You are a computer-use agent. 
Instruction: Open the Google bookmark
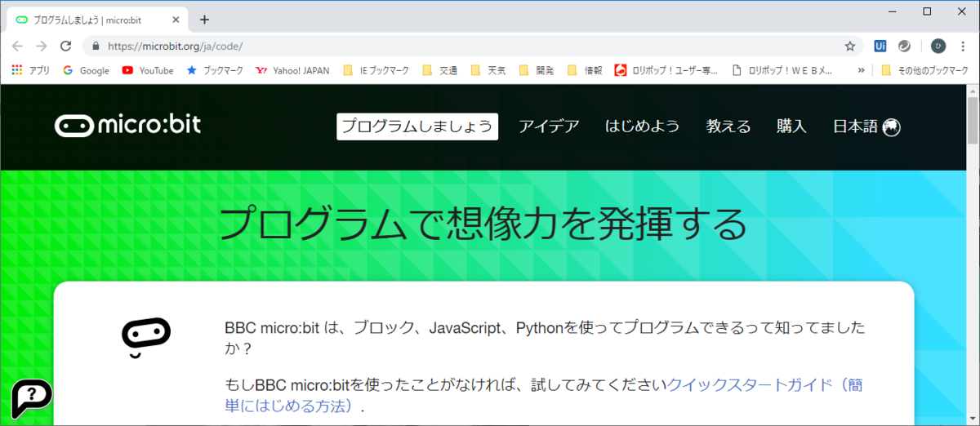(x=86, y=70)
